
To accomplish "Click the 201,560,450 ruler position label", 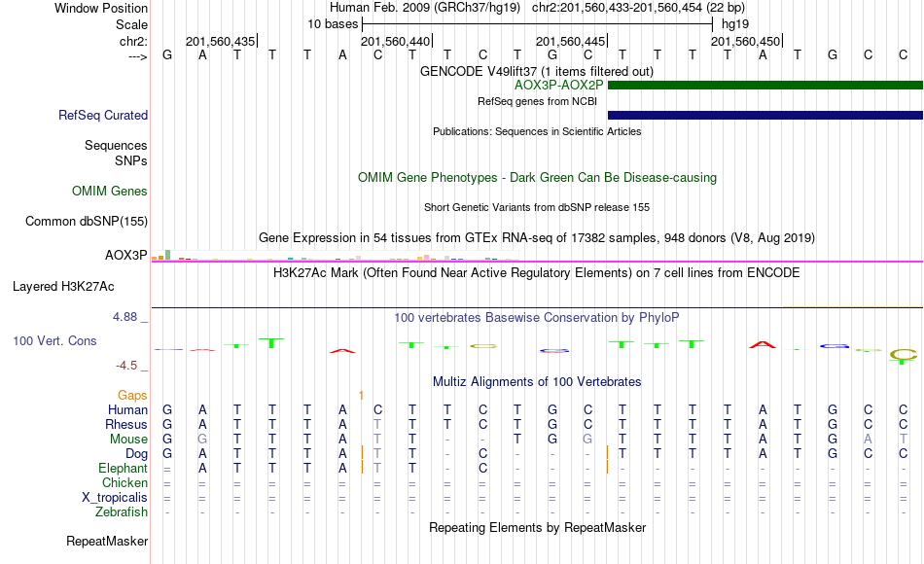I will (x=745, y=41).
